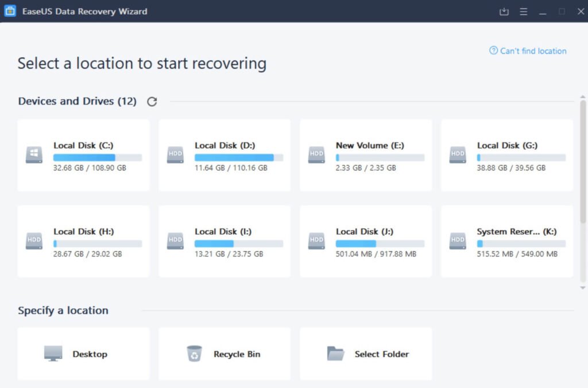Click the 11.64 GB / 110.16 GB text

coord(231,168)
